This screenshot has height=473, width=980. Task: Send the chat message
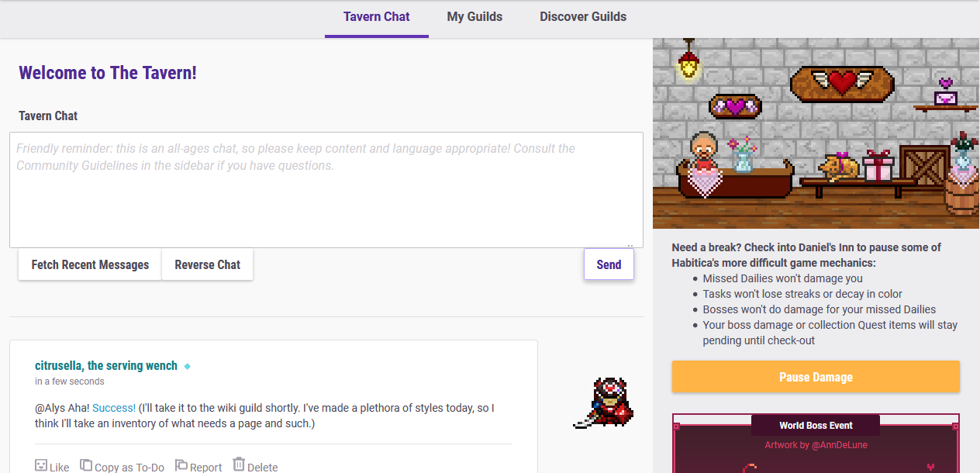coord(609,264)
